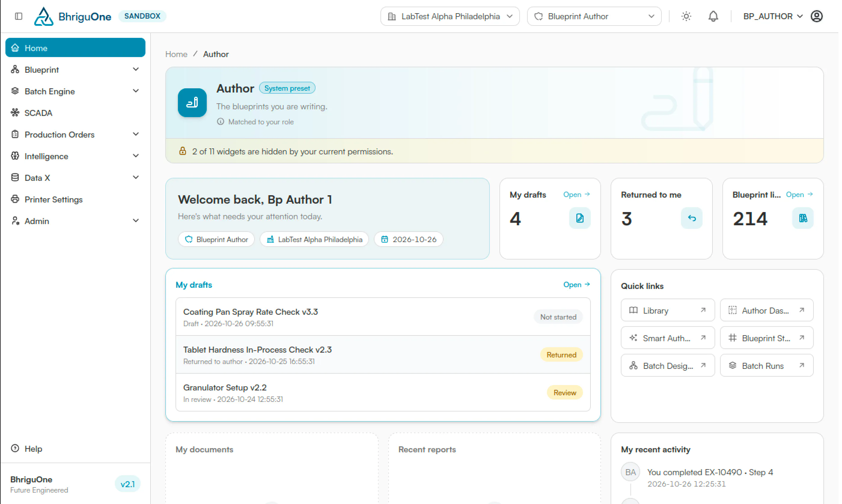The image size is (842, 504).
Task: Click the My drafts document icon
Action: (x=580, y=218)
